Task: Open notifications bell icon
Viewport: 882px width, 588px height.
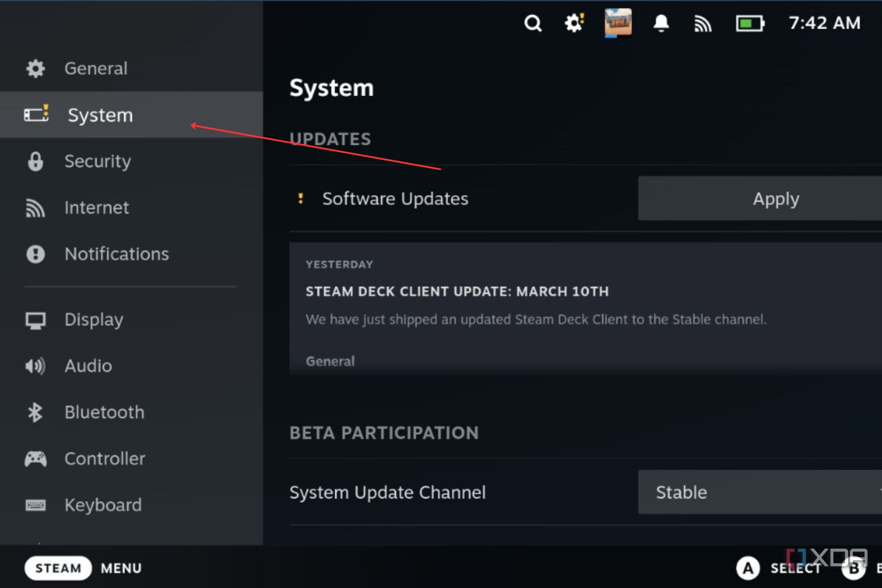Action: click(661, 23)
